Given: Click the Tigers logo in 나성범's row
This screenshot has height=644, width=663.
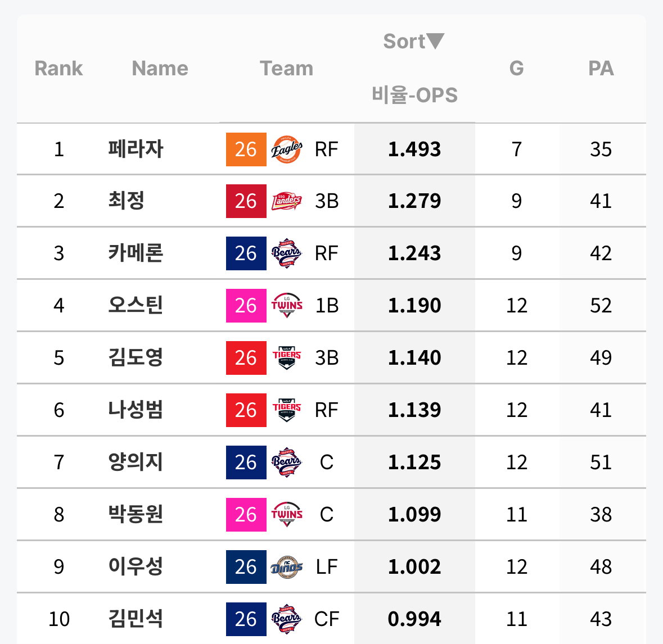Looking at the screenshot, I should [x=287, y=410].
